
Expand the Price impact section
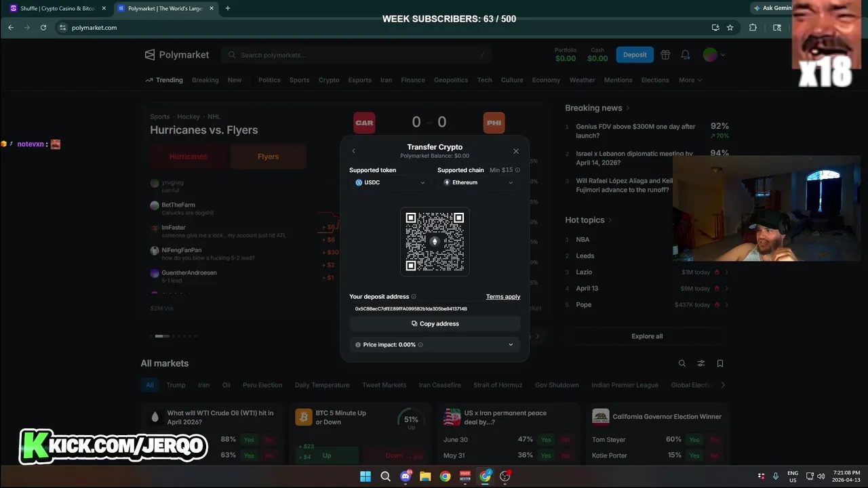coord(435,344)
